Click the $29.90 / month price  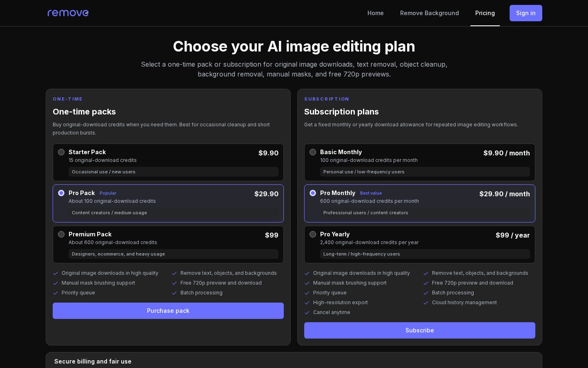505,194
